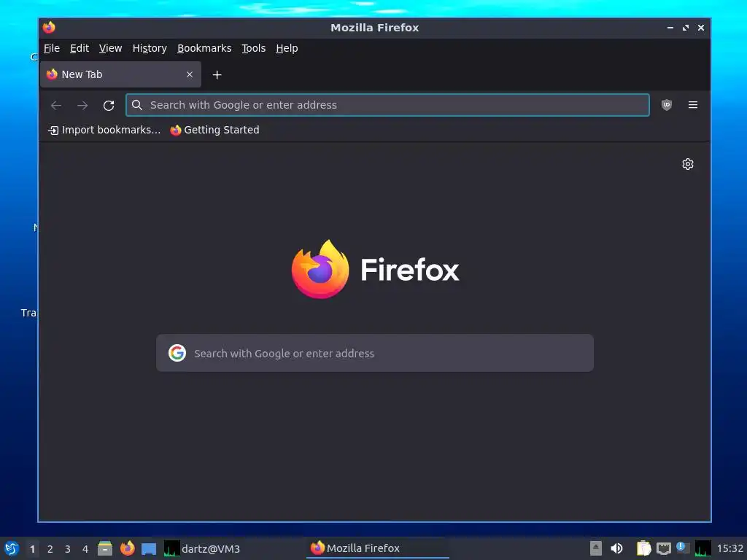This screenshot has height=560, width=747.
Task: Reload the current page
Action: coord(109,105)
